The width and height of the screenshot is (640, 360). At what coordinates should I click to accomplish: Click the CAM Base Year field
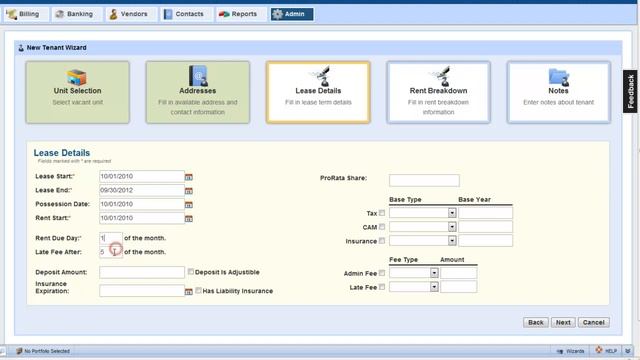tap(485, 227)
